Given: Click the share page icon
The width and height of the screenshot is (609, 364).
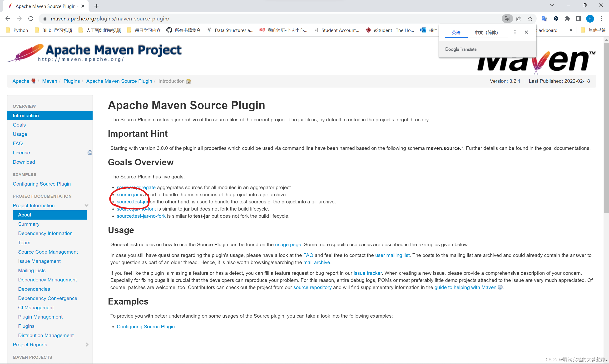Looking at the screenshot, I should coord(519,19).
